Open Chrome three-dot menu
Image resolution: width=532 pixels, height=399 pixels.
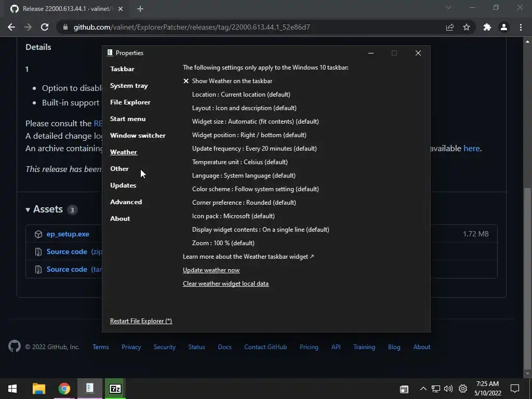[x=521, y=27]
